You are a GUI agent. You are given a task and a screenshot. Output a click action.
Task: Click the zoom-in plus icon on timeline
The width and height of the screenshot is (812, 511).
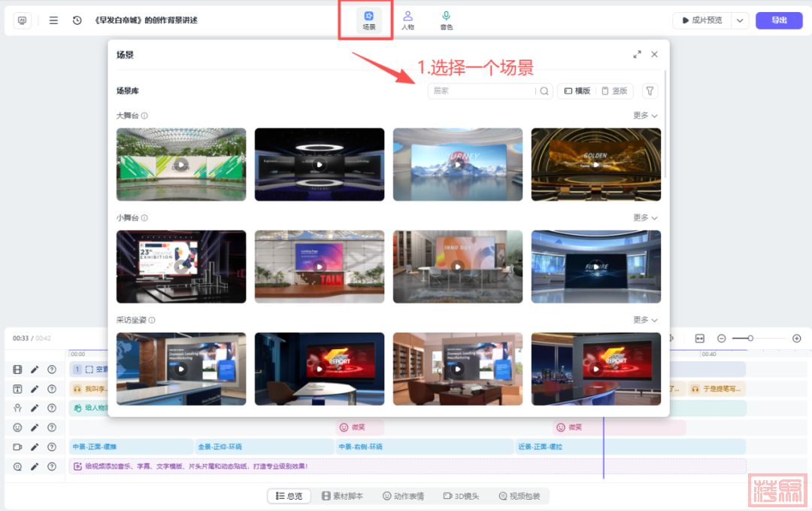(797, 339)
